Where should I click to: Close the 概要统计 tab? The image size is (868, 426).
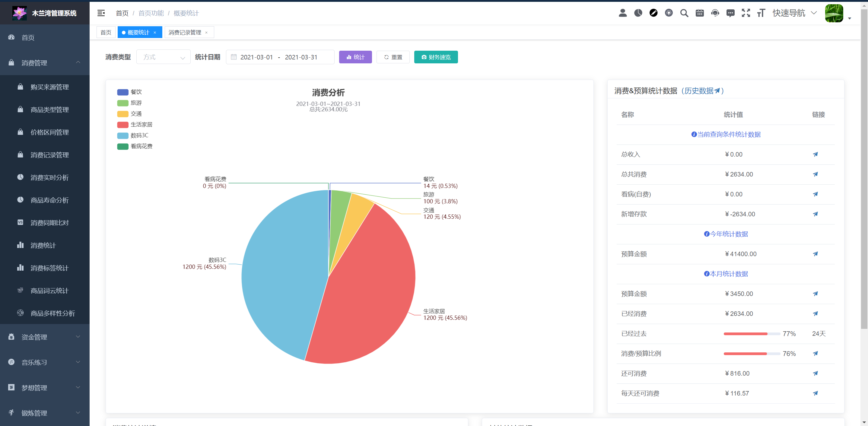pyautogui.click(x=155, y=32)
